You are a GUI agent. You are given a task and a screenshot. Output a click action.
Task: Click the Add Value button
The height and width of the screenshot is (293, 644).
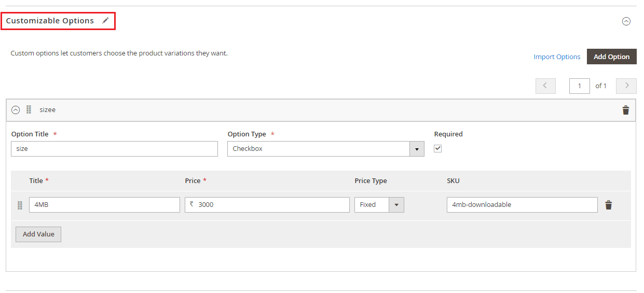click(x=38, y=234)
